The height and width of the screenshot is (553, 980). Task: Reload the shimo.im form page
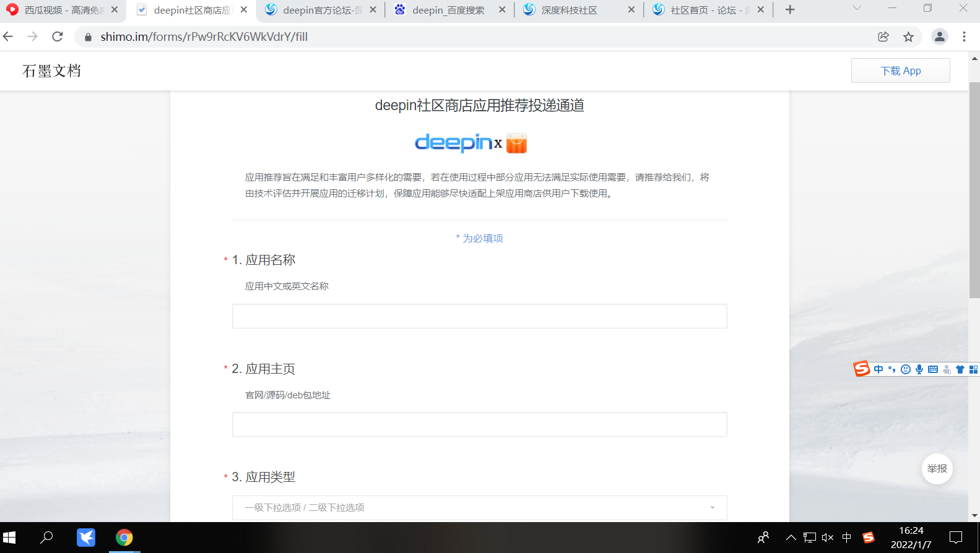(x=58, y=36)
